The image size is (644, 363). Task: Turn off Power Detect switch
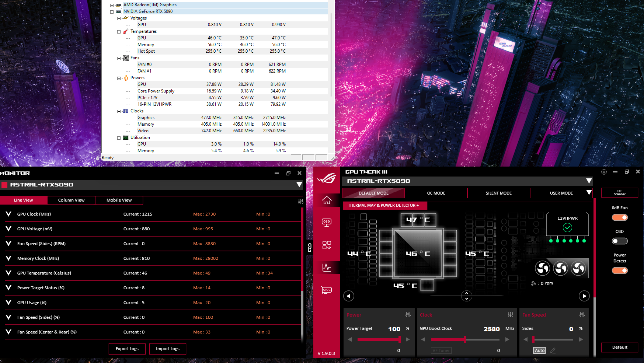(x=620, y=270)
